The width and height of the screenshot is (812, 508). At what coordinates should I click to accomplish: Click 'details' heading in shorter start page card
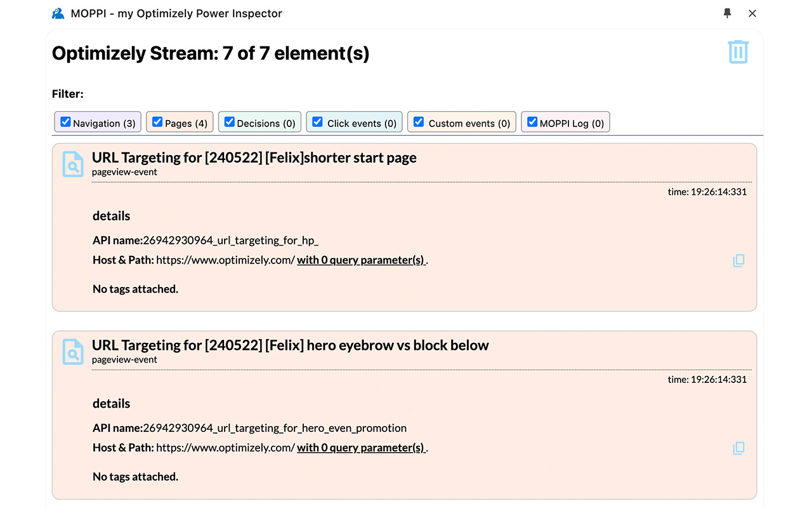tap(111, 216)
